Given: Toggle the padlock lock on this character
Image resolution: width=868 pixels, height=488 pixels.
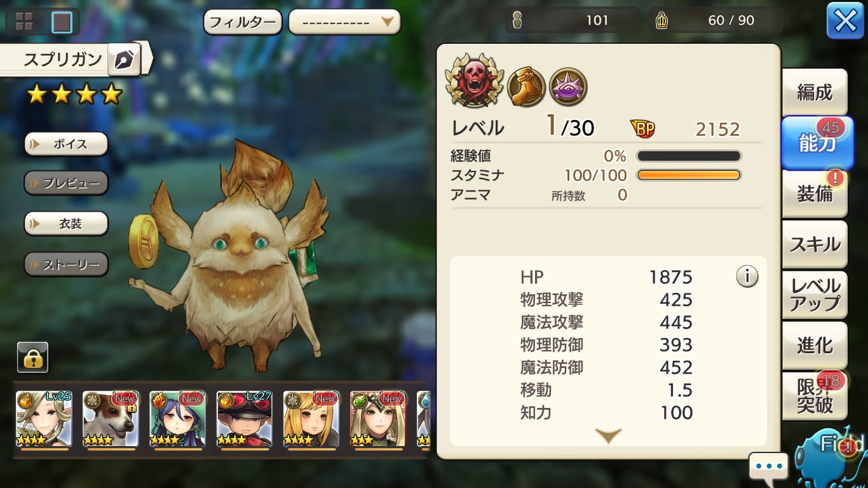Looking at the screenshot, I should click(32, 358).
